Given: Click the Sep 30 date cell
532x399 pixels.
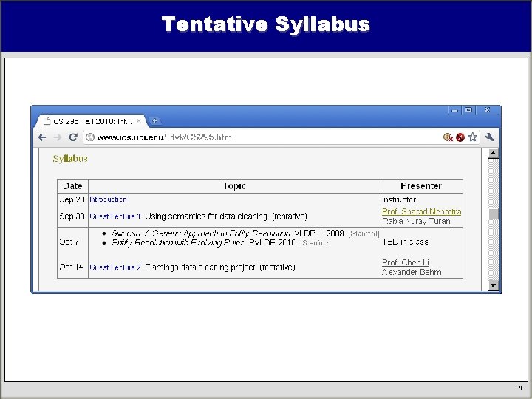Looking at the screenshot, I should coord(72,216).
